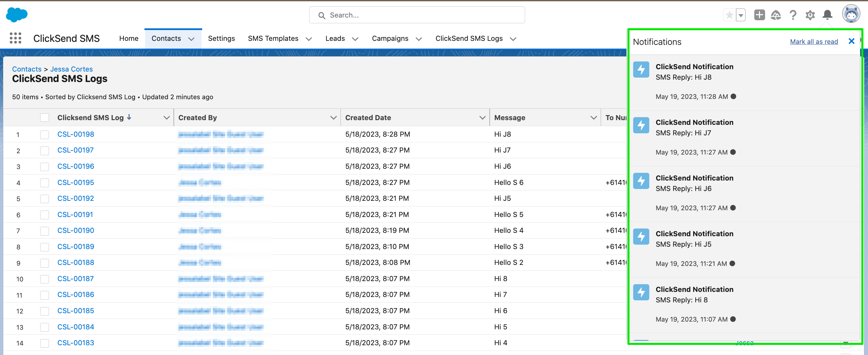Viewport: 868px width, 355px height.
Task: Toggle the Notifications bell icon
Action: pyautogui.click(x=828, y=15)
